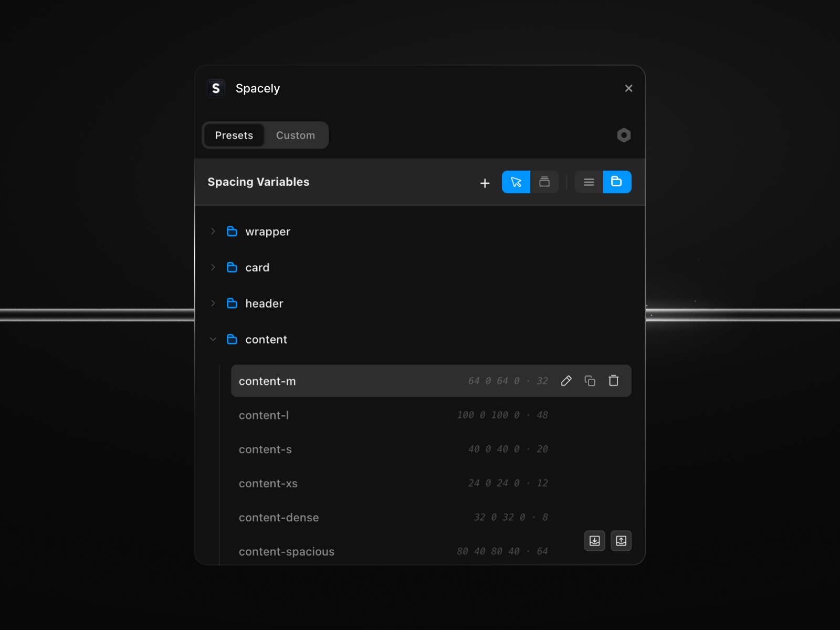Click the plus icon to add a spacing variable
The height and width of the screenshot is (630, 840).
485,183
